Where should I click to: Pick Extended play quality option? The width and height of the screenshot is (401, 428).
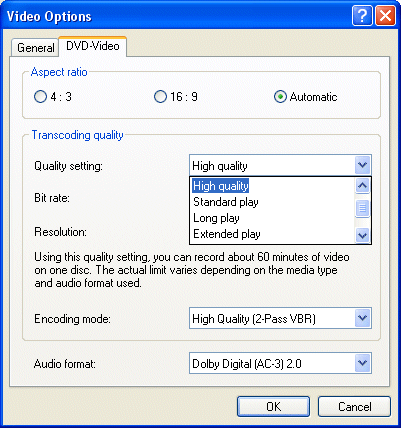(227, 234)
